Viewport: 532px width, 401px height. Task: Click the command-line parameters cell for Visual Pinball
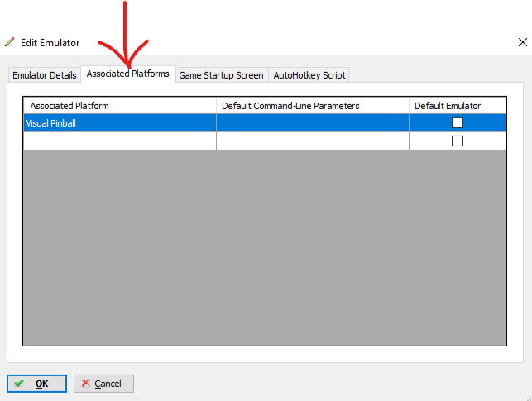312,123
